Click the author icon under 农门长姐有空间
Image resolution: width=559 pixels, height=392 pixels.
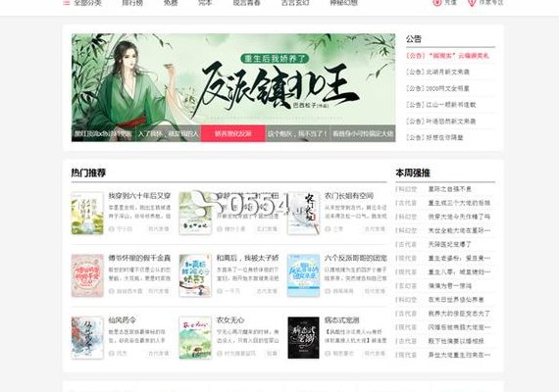tap(328, 228)
